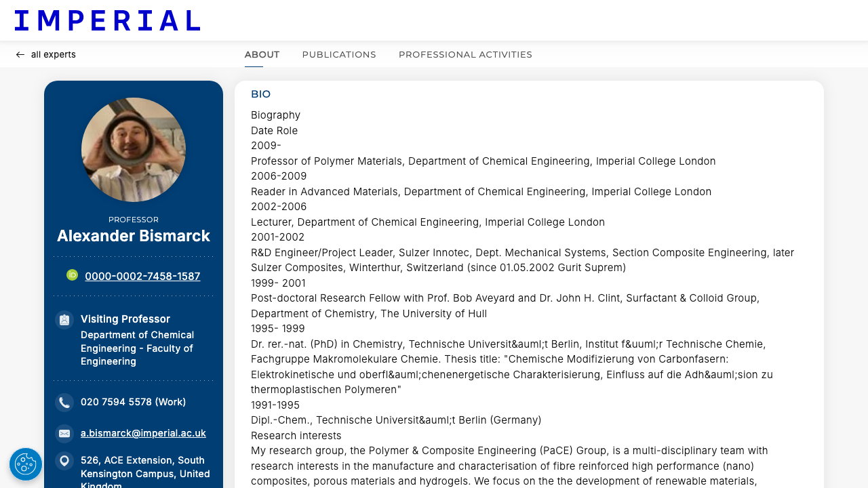
Task: Open the cookie preferences icon
Action: coord(25,464)
